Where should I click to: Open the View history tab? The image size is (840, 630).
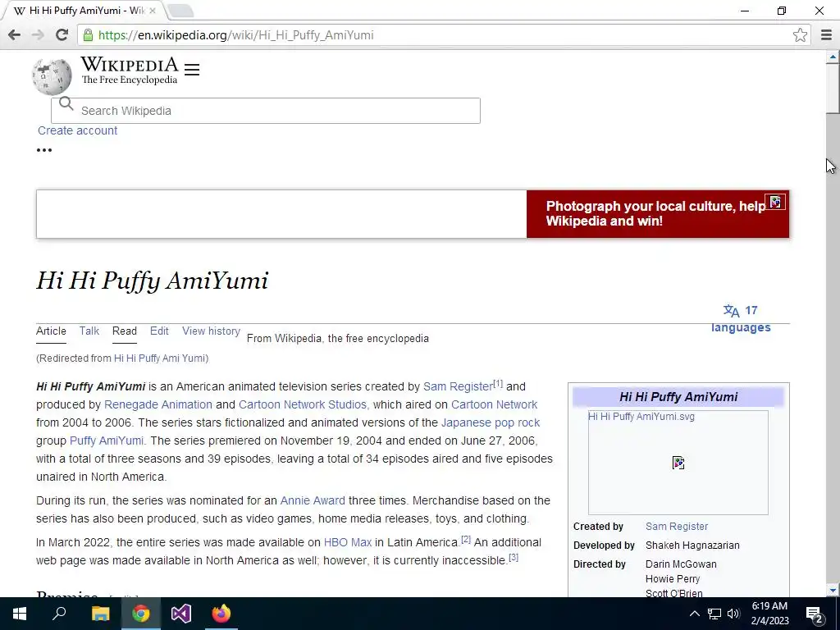tap(211, 331)
